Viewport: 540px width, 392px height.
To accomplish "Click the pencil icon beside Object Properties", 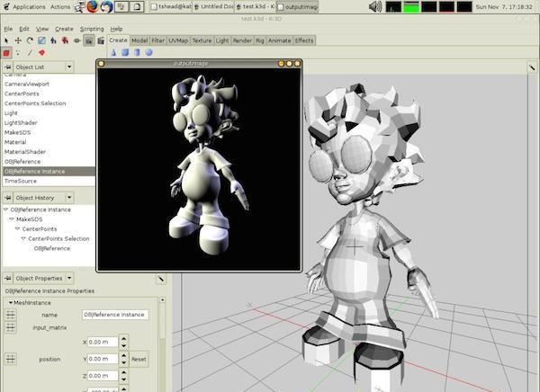I will pyautogui.click(x=160, y=279).
